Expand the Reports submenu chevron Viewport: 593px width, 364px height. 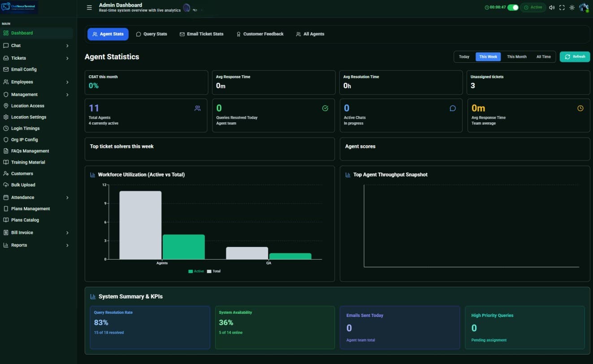click(67, 245)
